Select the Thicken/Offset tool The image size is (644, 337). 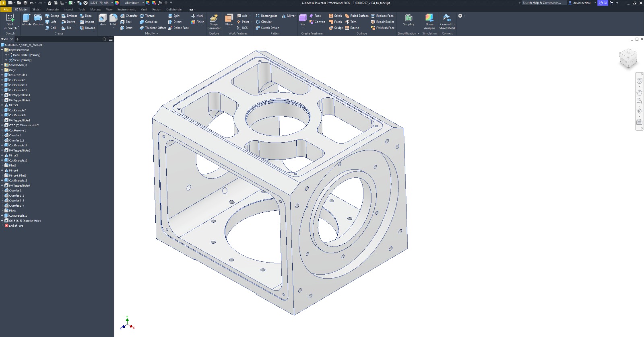pyautogui.click(x=153, y=28)
